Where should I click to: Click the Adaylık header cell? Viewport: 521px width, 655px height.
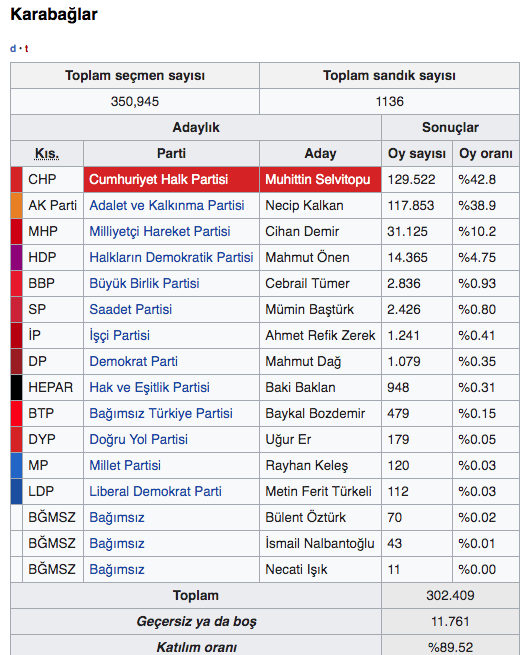pos(196,127)
